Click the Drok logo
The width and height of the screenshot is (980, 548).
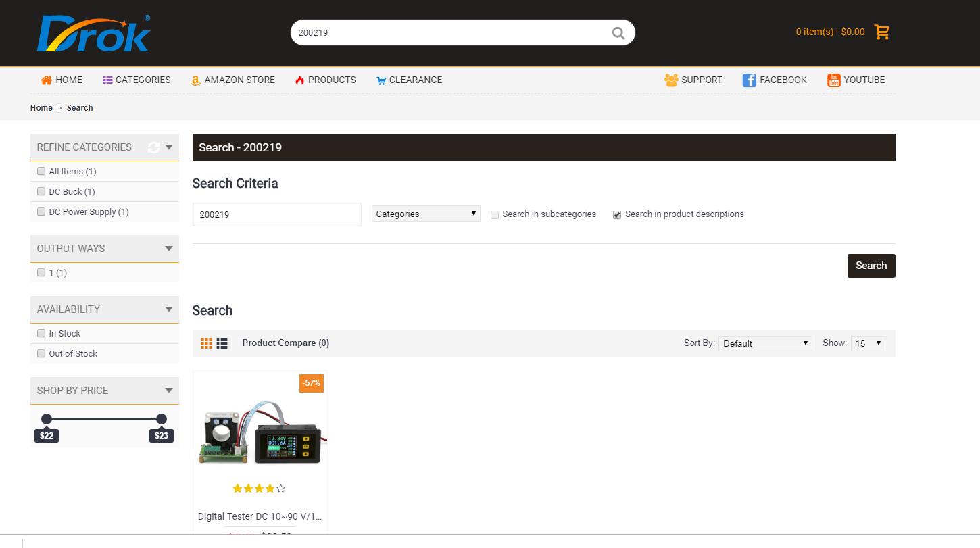(x=93, y=33)
